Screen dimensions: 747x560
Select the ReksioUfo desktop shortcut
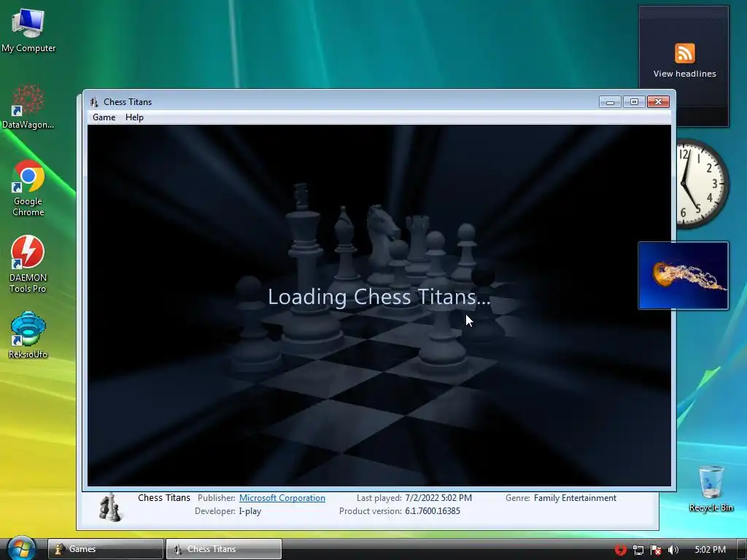click(28, 335)
